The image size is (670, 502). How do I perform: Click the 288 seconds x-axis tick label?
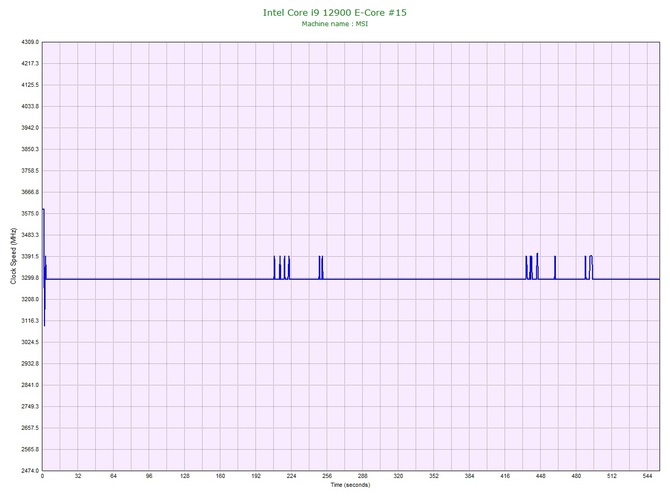[x=363, y=476]
